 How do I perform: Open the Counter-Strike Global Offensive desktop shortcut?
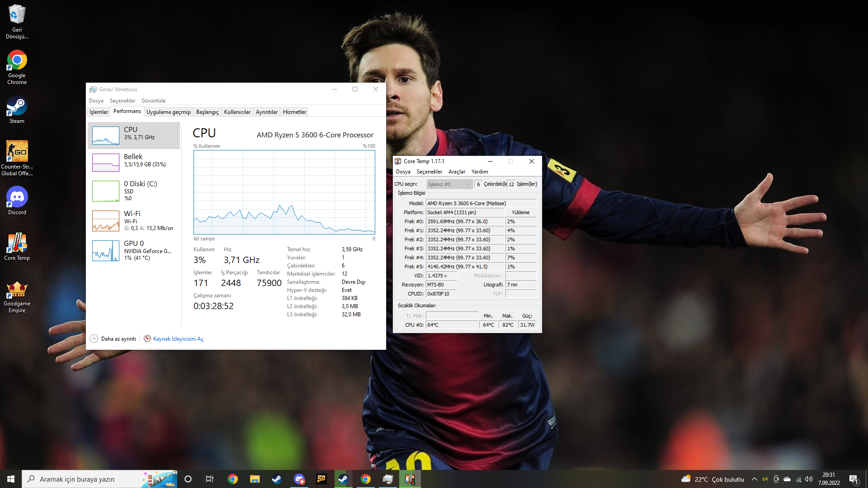coord(17,158)
